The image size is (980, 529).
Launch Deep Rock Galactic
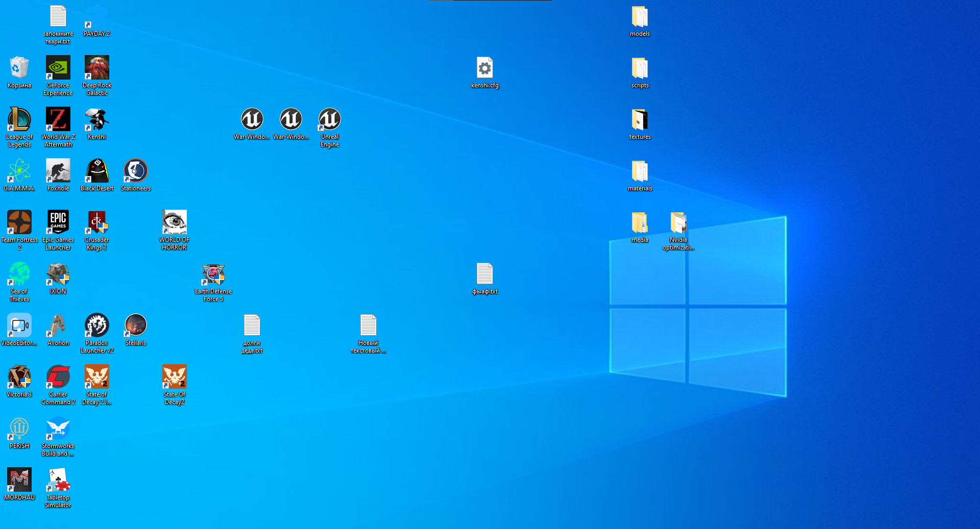click(97, 75)
